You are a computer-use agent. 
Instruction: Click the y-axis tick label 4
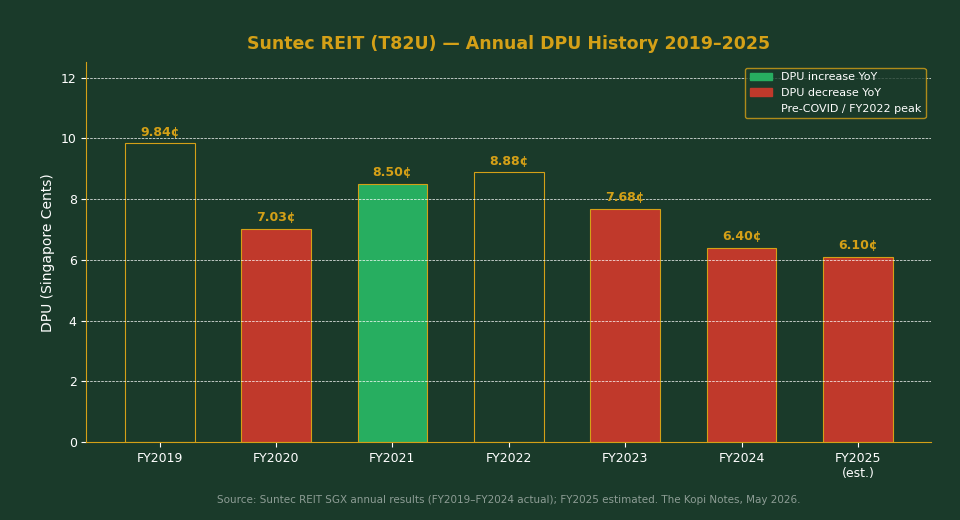pyautogui.click(x=73, y=321)
